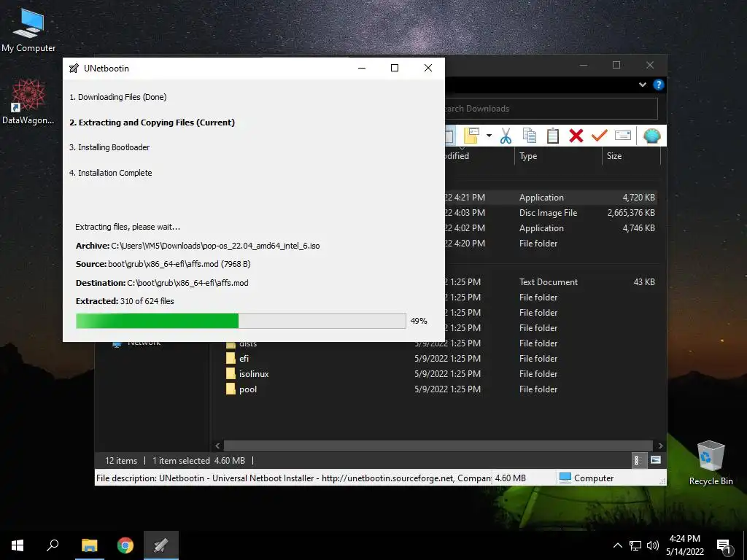Screen dimensions: 747x560
Task: Switch to Large icons view in status bar
Action: coord(656,460)
